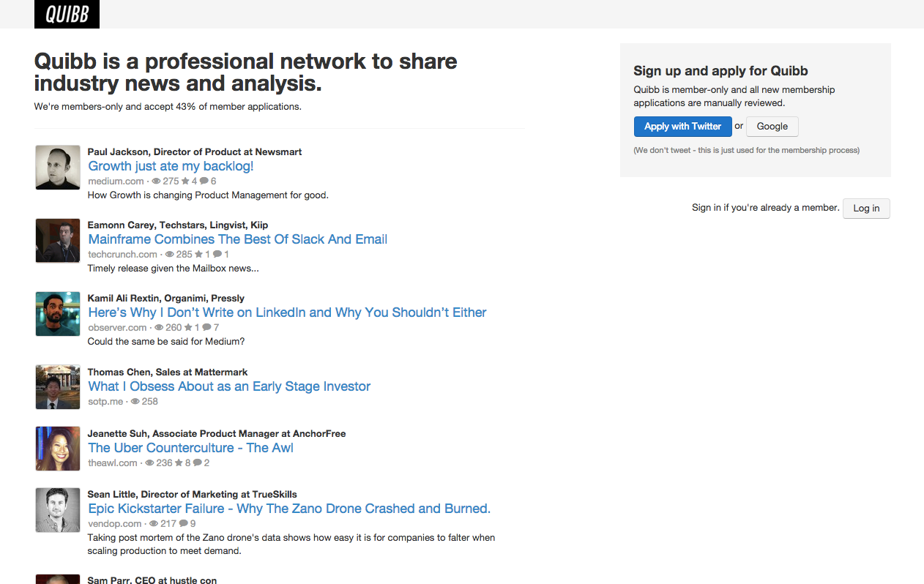Click 'Thomas Chen, Sales at Mattermark'
The width and height of the screenshot is (924, 584).
coord(168,372)
